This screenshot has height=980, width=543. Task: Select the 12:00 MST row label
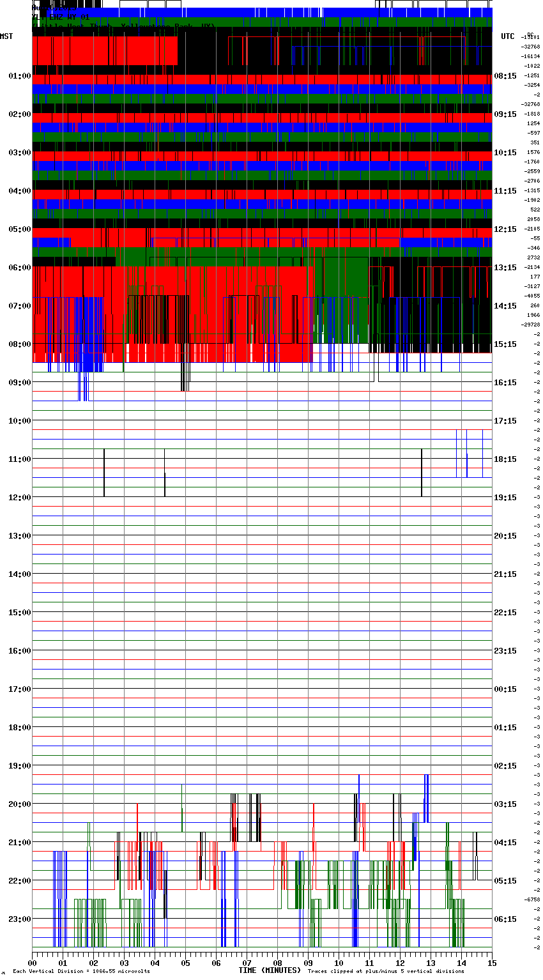(20, 498)
